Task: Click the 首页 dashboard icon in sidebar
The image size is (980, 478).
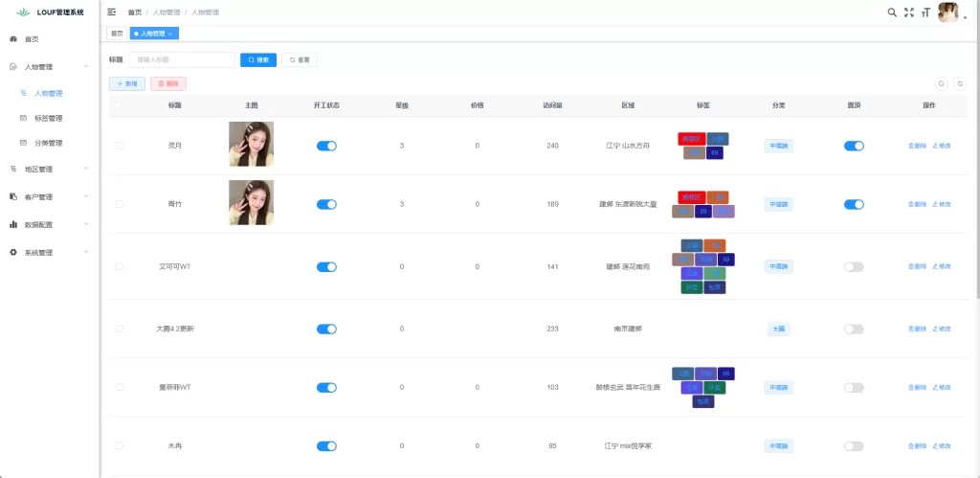Action: click(x=13, y=39)
